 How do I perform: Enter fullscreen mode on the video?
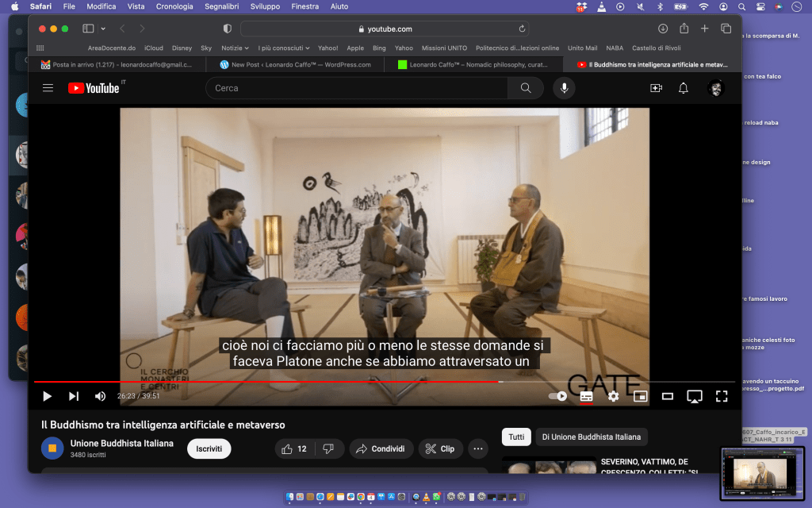coord(722,396)
